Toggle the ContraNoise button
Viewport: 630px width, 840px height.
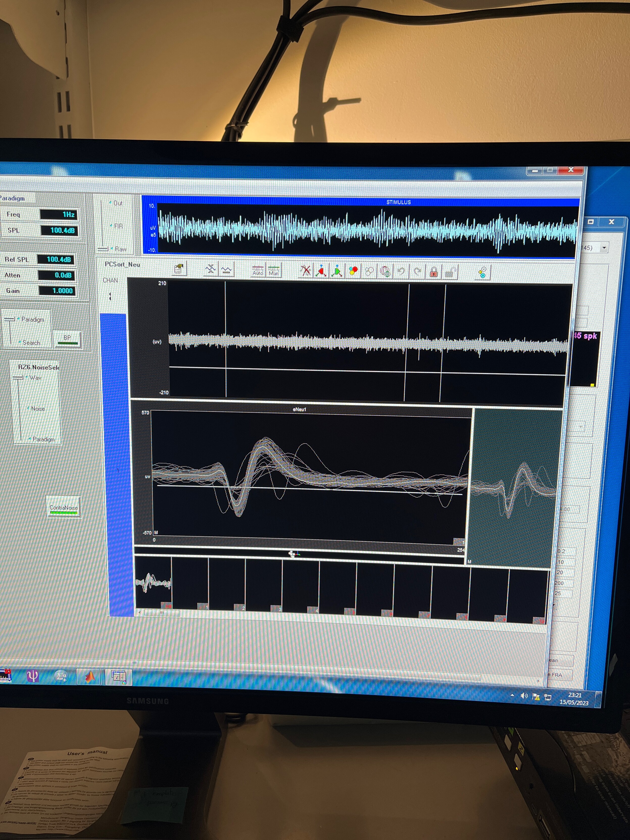tap(63, 507)
